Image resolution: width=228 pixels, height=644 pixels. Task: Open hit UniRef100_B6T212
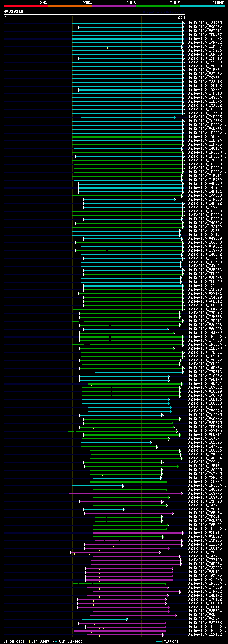click(204, 31)
